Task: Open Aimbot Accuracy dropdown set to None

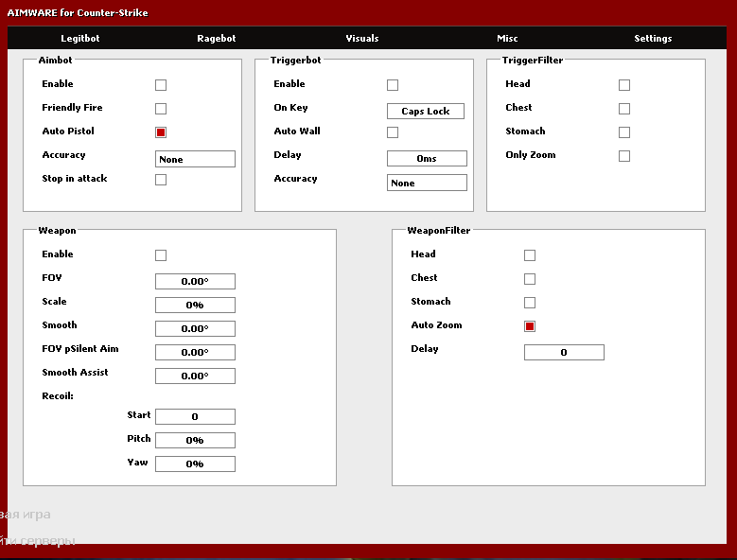Action: (x=195, y=159)
